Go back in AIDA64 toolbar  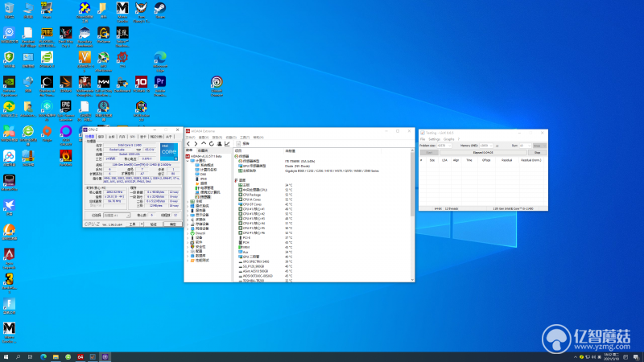(188, 144)
